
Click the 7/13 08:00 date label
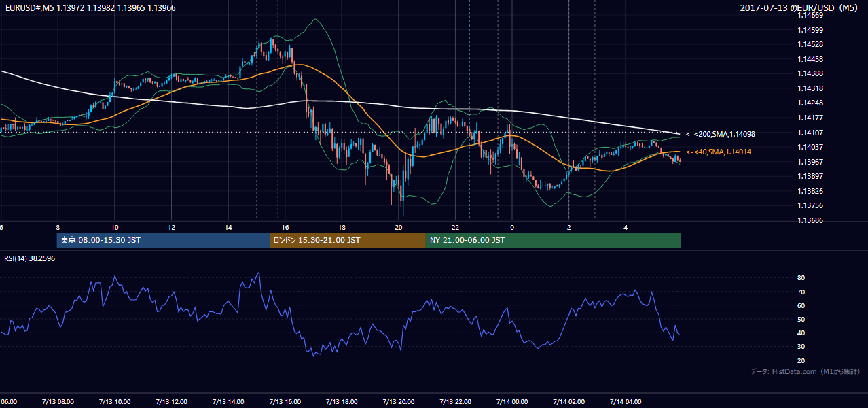(x=58, y=401)
